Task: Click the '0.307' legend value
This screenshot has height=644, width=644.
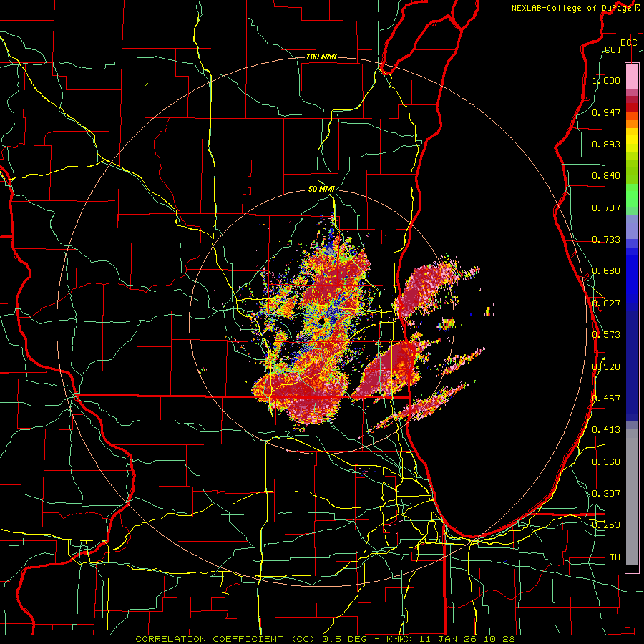Action: click(606, 494)
